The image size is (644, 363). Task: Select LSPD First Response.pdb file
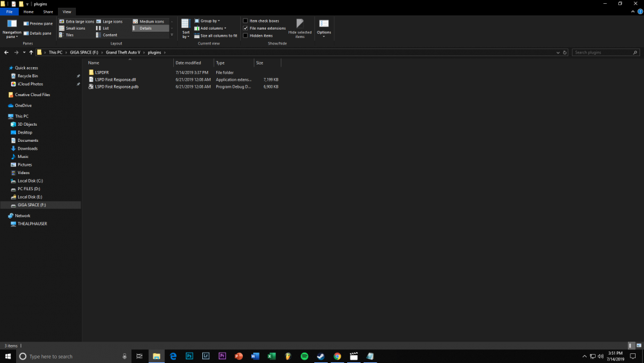(117, 87)
